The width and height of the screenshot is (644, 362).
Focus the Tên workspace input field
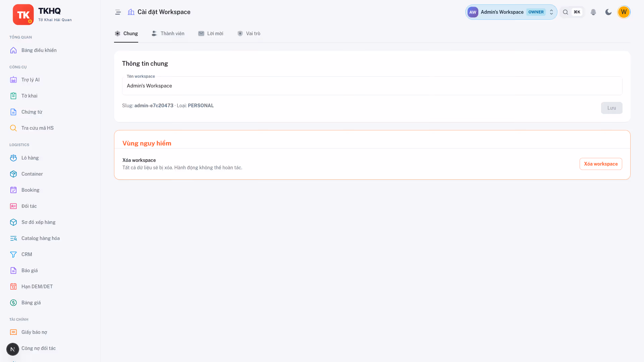tap(372, 86)
